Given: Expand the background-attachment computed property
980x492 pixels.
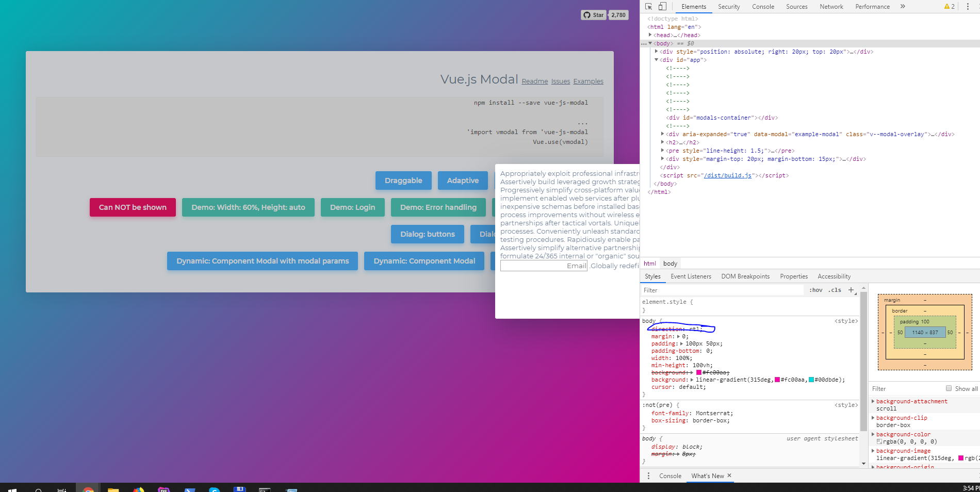Looking at the screenshot, I should click(x=873, y=401).
